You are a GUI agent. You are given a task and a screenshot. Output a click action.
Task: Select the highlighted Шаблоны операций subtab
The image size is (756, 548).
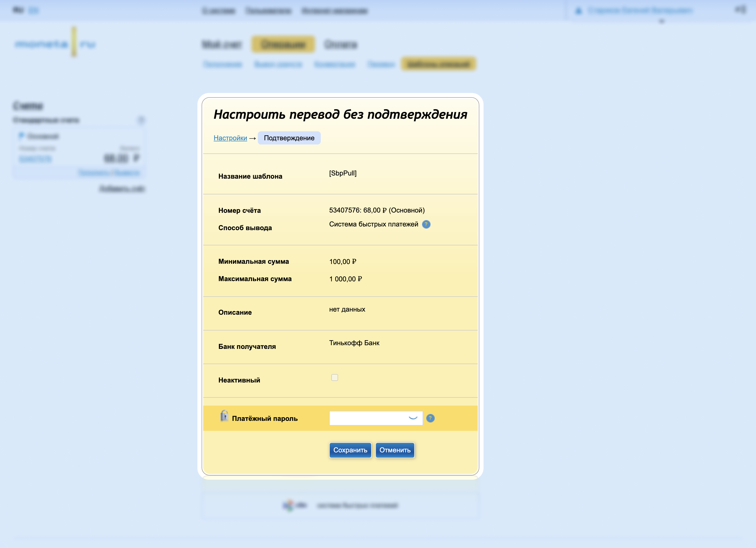tap(438, 64)
